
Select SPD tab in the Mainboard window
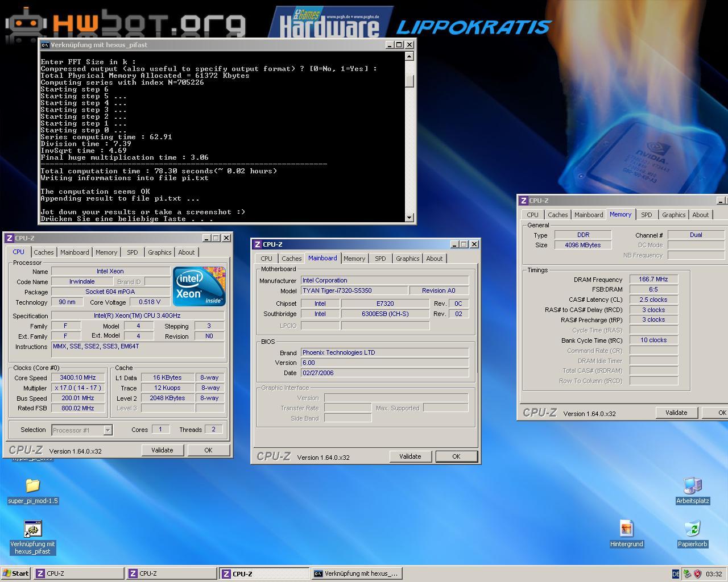(x=380, y=259)
